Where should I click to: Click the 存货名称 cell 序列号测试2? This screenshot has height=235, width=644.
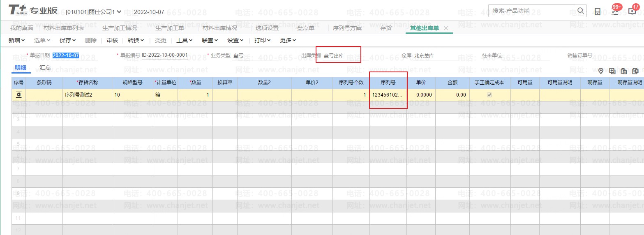pos(87,95)
